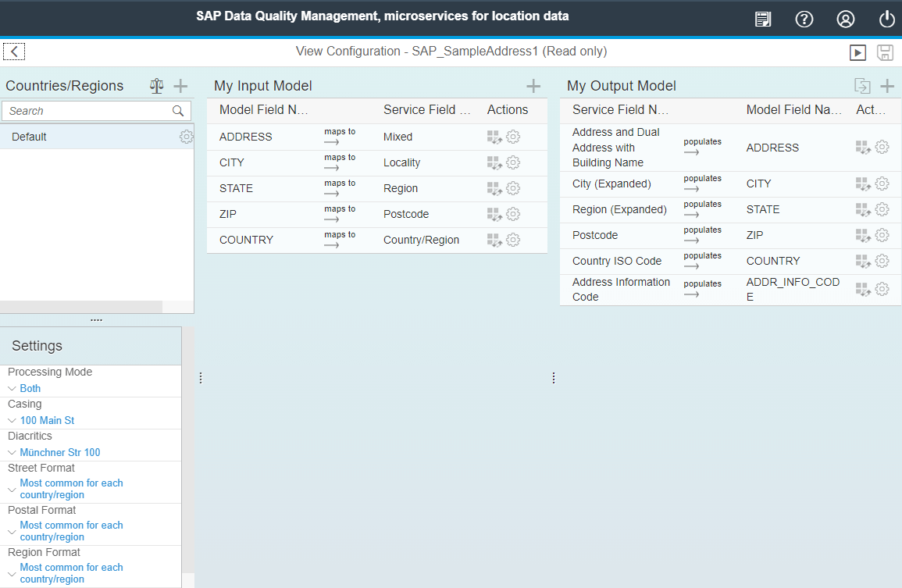Image resolution: width=902 pixels, height=588 pixels.
Task: Open the news document icon in header
Action: (x=763, y=20)
